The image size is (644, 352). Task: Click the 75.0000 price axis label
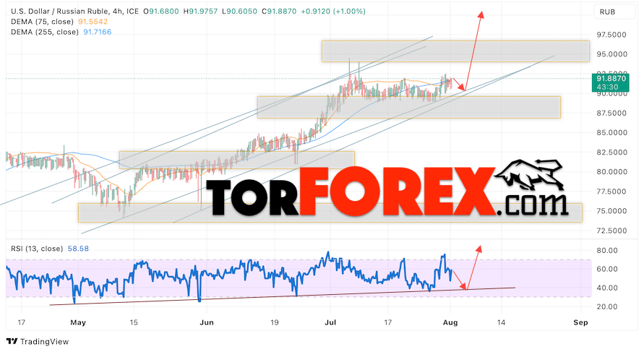[611, 211]
